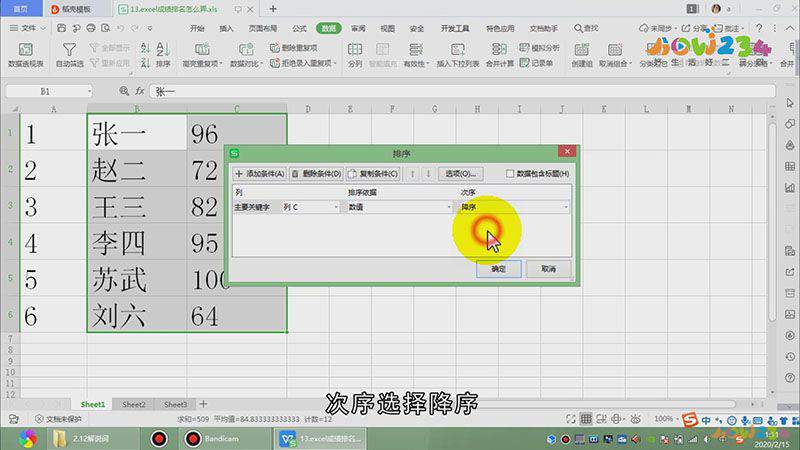The width and height of the screenshot is (800, 450).
Task: Click 模拟分析 what-if analysis
Action: point(539,48)
